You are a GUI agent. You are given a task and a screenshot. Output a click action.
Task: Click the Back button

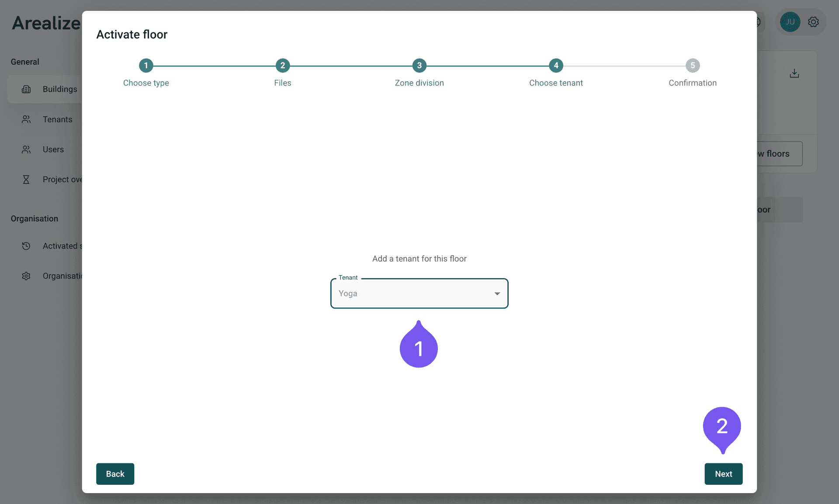click(115, 474)
